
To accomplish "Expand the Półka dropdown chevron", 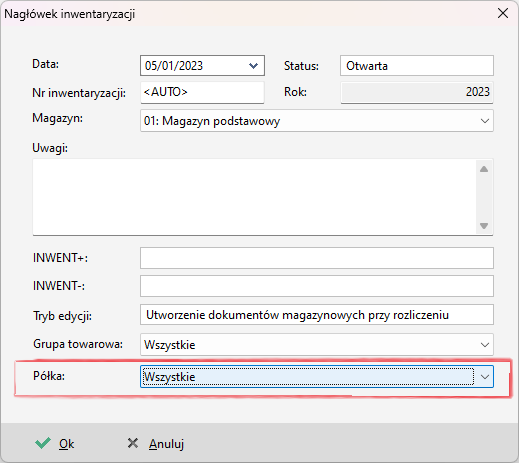I will [485, 377].
